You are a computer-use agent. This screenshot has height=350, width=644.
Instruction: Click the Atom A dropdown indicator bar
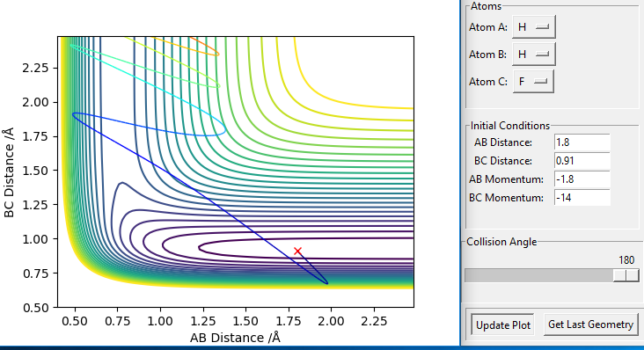[x=542, y=26]
